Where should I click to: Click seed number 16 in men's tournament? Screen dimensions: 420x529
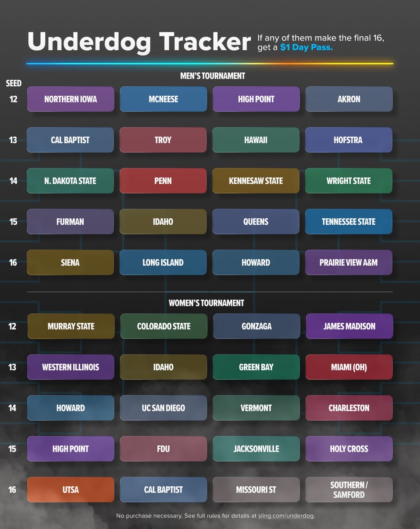[x=13, y=263]
